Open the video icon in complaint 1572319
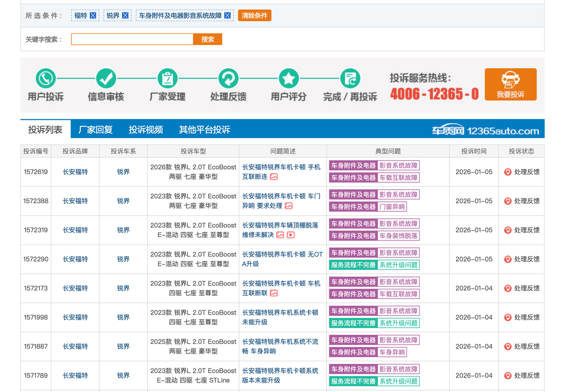This screenshot has width=564, height=392. (290, 235)
